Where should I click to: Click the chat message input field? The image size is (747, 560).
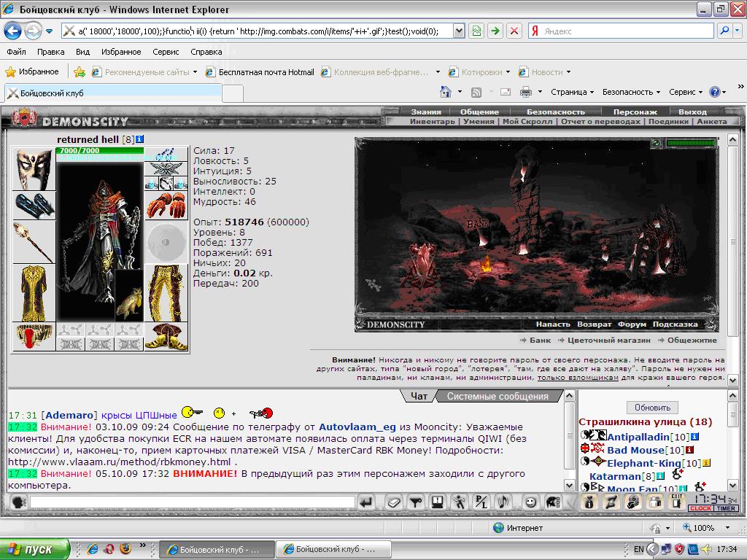point(193,502)
